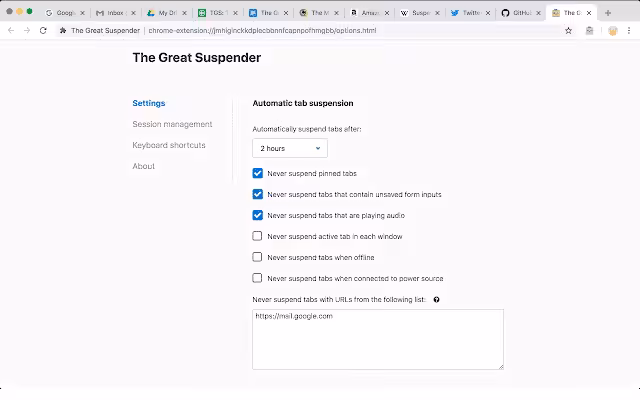The width and height of the screenshot is (640, 400).
Task: Open a new tab with the plus icon
Action: point(608,13)
